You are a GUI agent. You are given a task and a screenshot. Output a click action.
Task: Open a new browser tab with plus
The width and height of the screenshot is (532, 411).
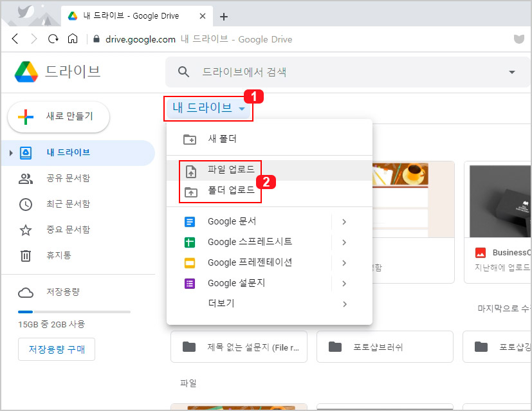[x=224, y=16]
